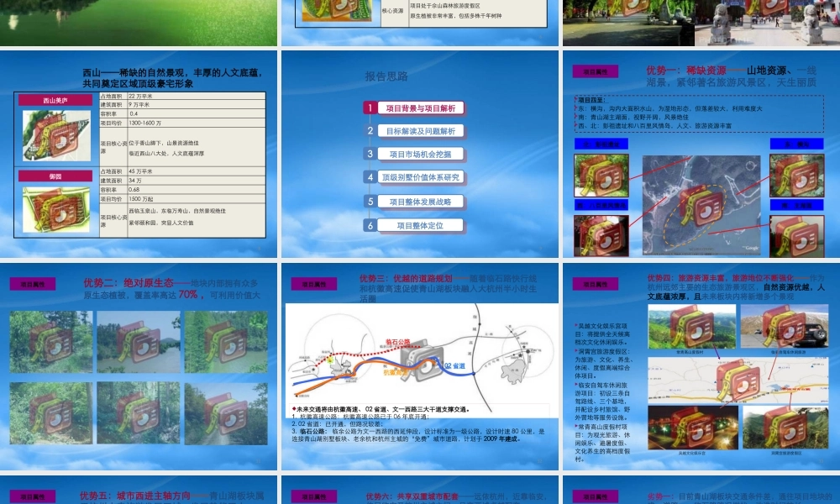Select the 项目四至 text line
Screen dimensions: 840x504
pyautogui.click(x=591, y=100)
